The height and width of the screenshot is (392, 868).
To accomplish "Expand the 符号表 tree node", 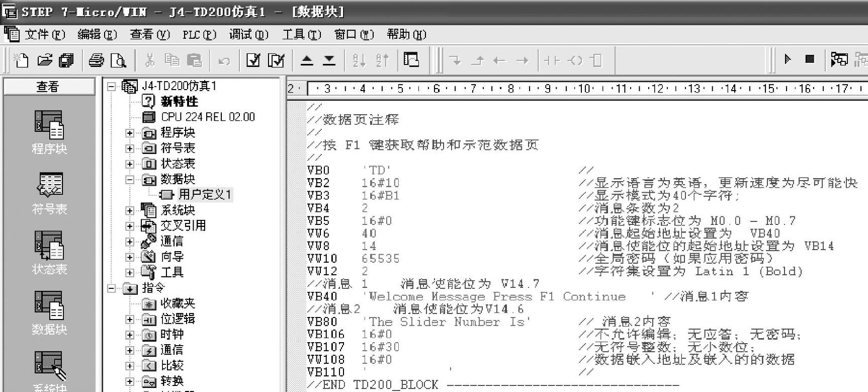I will tap(130, 149).
